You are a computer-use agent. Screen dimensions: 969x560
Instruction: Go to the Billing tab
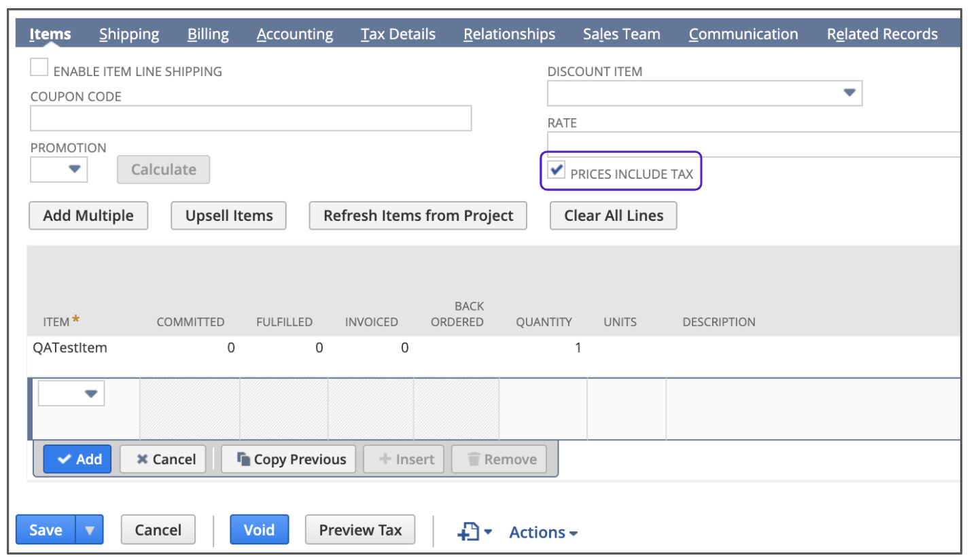tap(208, 34)
